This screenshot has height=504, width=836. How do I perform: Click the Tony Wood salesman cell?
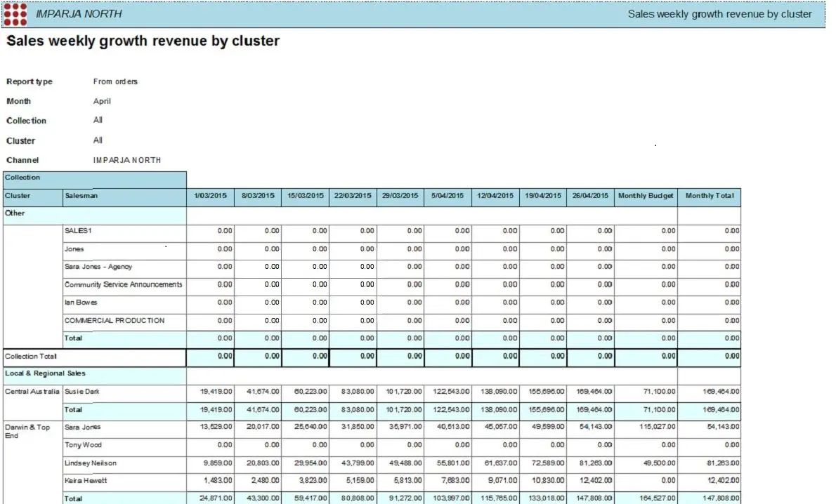click(x=83, y=445)
